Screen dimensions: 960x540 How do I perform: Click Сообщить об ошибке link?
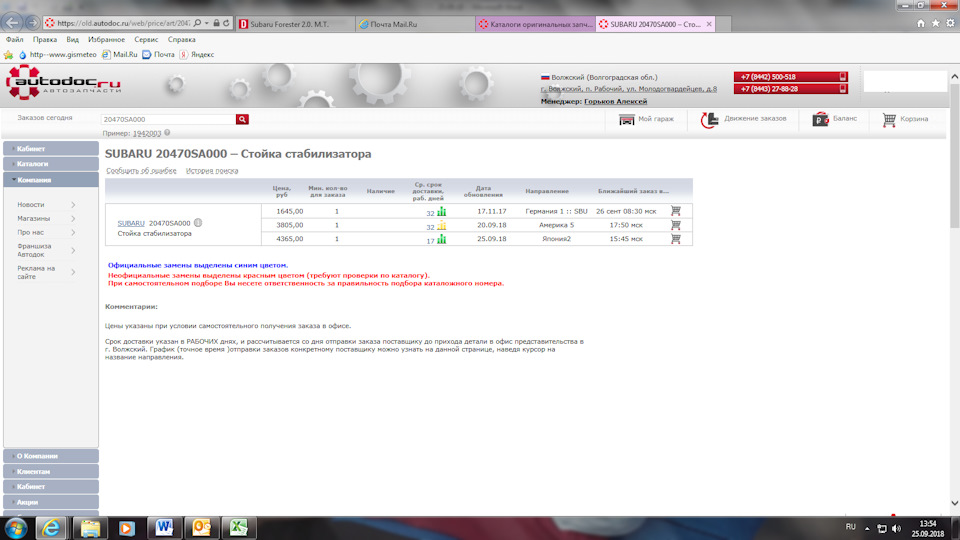pyautogui.click(x=141, y=171)
